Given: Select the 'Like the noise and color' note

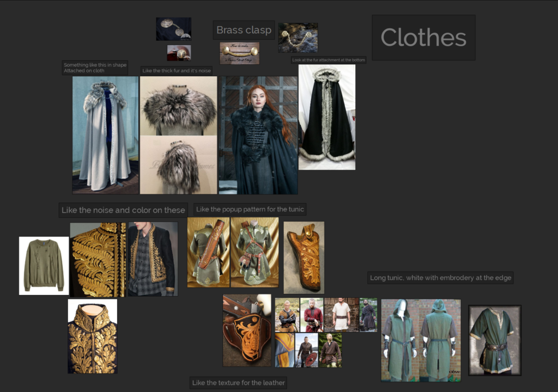Looking at the screenshot, I should point(123,210).
